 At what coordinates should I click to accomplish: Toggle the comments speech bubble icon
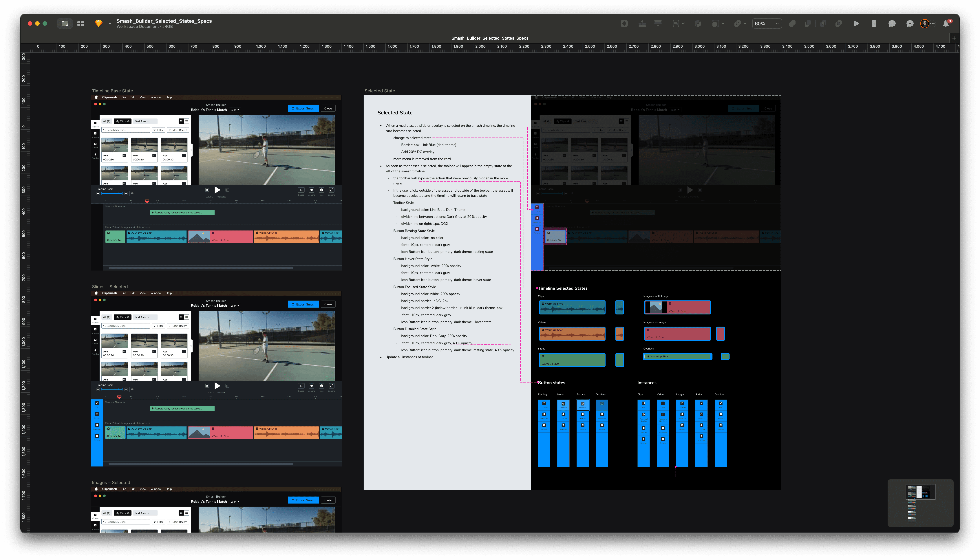point(892,23)
